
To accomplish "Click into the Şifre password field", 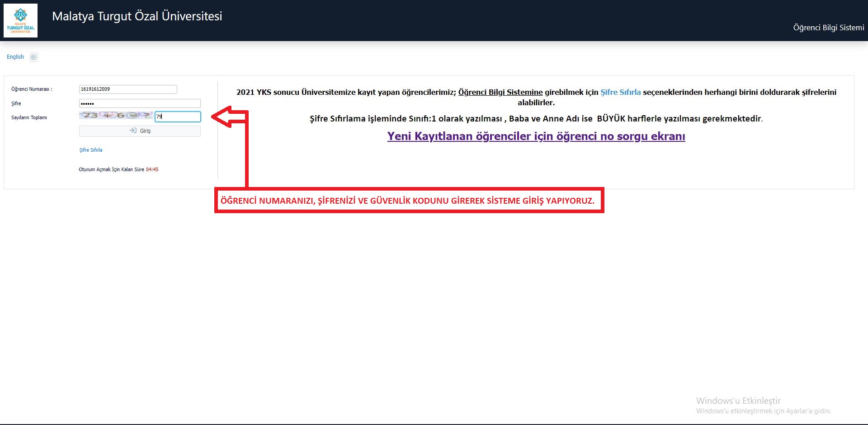I will [140, 103].
